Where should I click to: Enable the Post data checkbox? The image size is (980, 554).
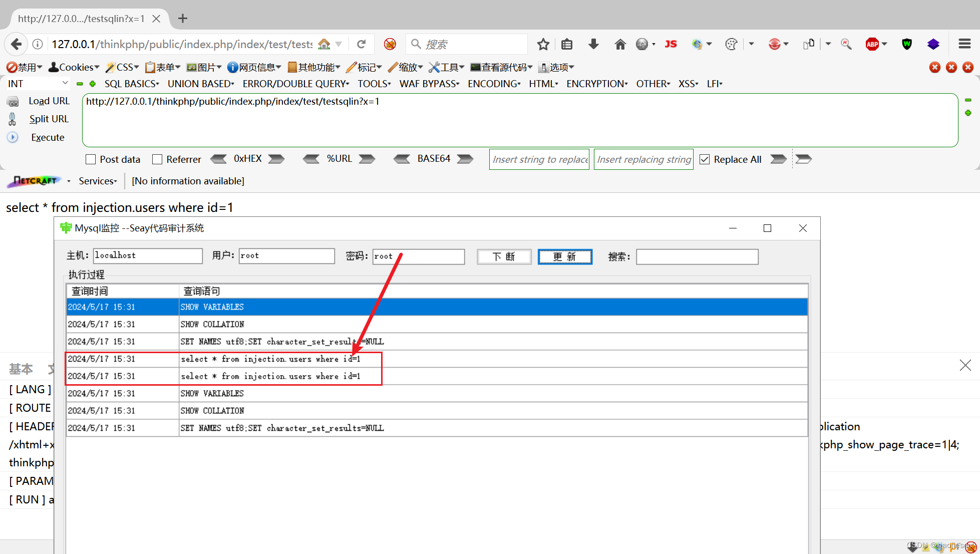pos(91,159)
